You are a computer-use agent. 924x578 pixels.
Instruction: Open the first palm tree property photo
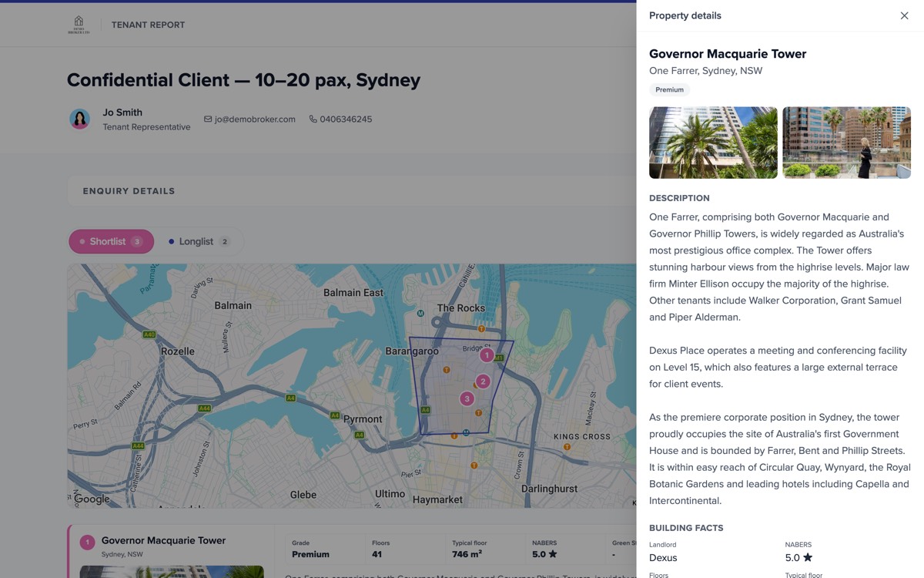click(x=713, y=143)
